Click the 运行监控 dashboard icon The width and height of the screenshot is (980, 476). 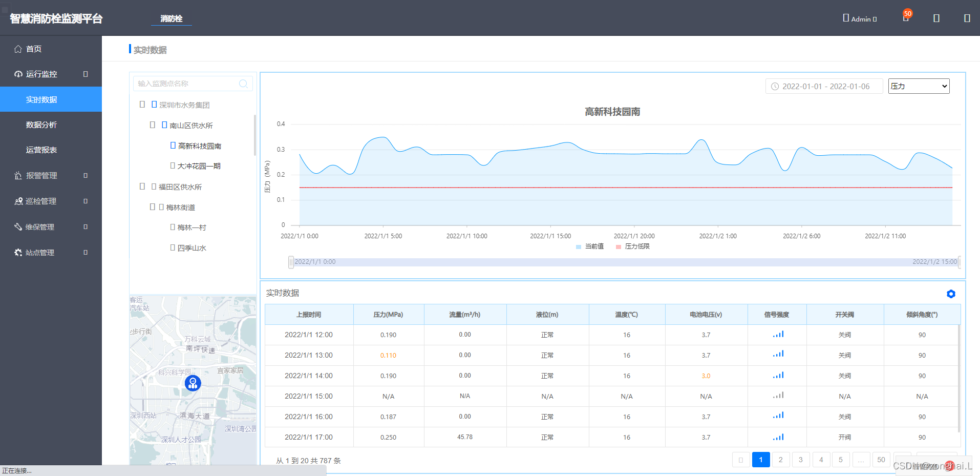[x=18, y=74]
